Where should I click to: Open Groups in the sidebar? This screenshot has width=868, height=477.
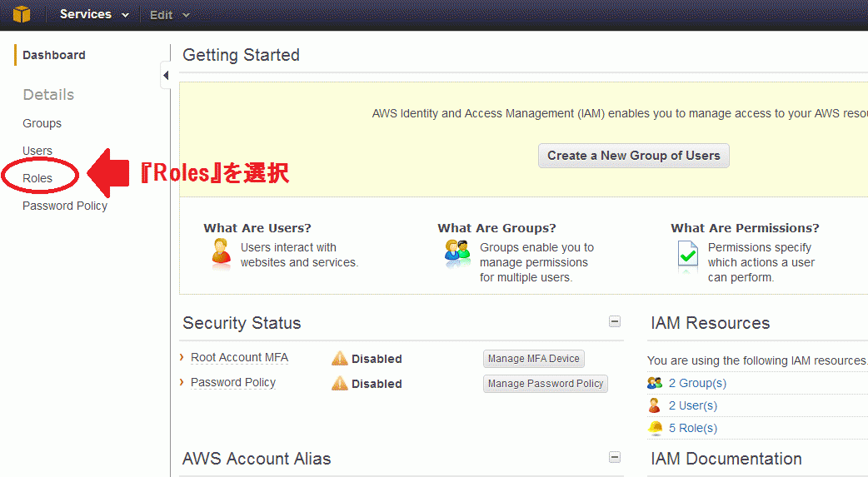[x=42, y=123]
